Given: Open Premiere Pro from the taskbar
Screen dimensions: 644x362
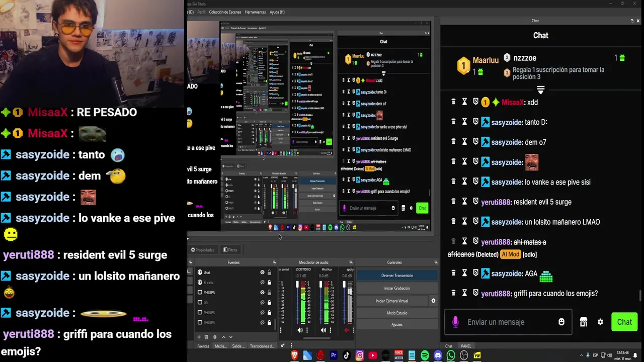Looking at the screenshot, I should (x=333, y=355).
